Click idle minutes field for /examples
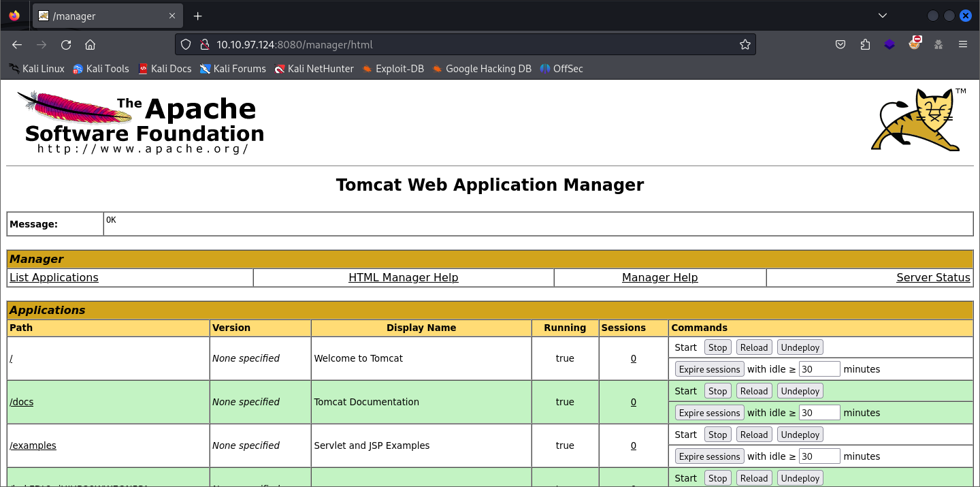This screenshot has height=487, width=980. [819, 456]
